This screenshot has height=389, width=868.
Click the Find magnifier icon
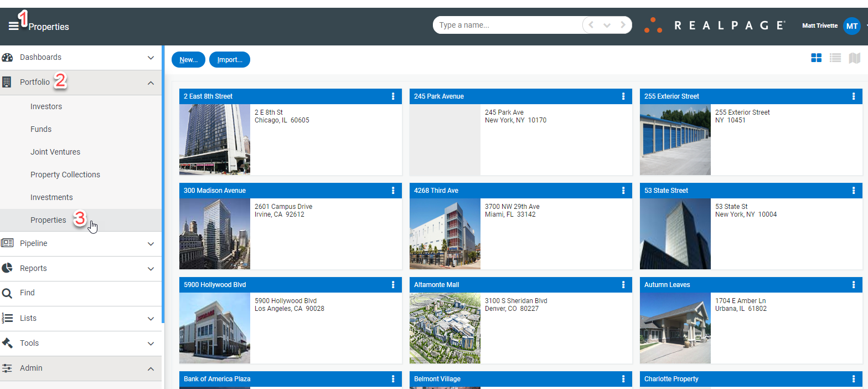pos(7,293)
